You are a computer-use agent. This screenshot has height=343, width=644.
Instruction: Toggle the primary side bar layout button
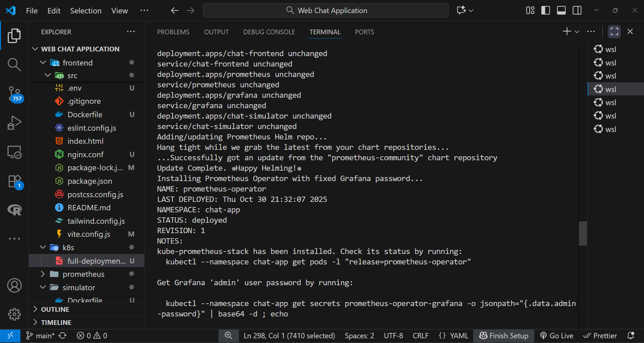point(546,10)
